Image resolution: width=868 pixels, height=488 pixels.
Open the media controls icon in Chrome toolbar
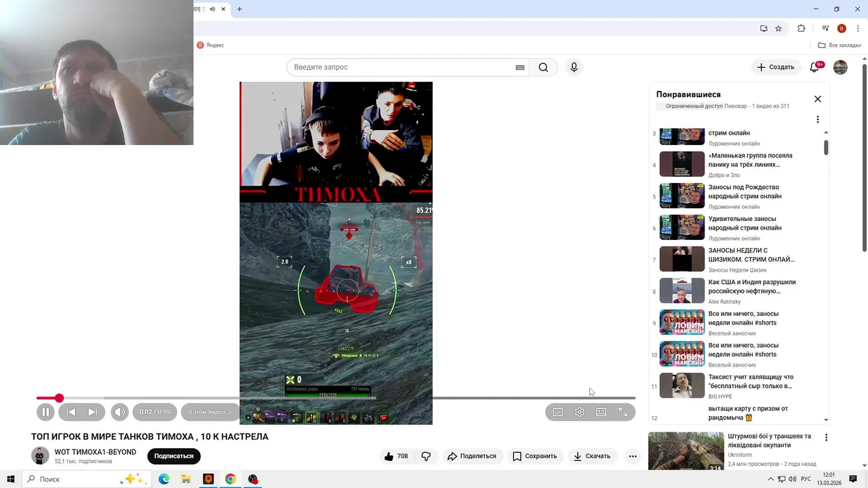coord(825,28)
